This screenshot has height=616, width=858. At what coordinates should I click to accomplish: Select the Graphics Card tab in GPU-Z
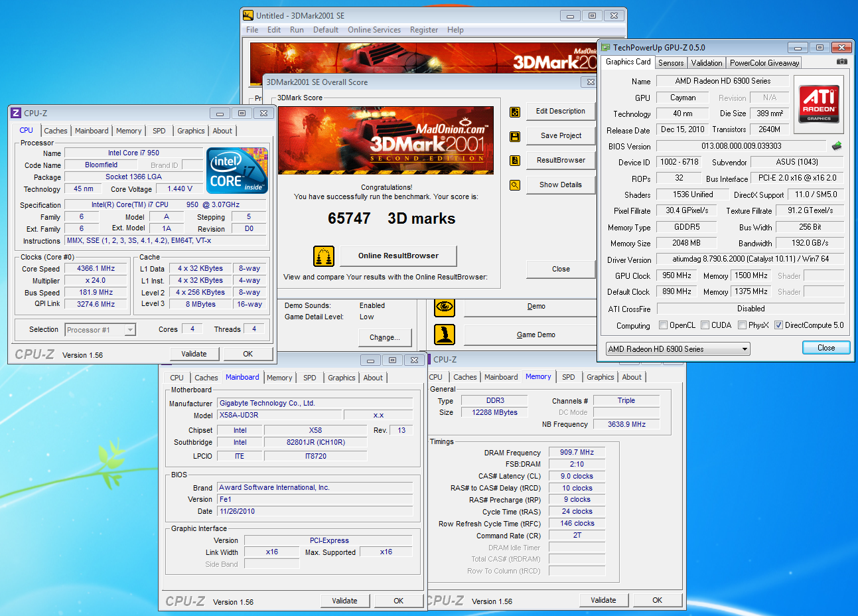tap(628, 62)
